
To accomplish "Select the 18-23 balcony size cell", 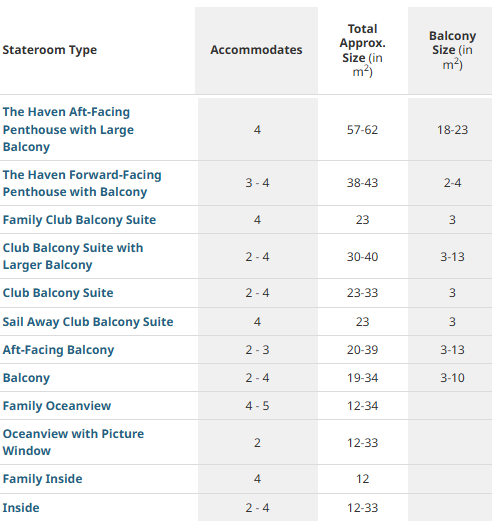I will click(x=452, y=130).
